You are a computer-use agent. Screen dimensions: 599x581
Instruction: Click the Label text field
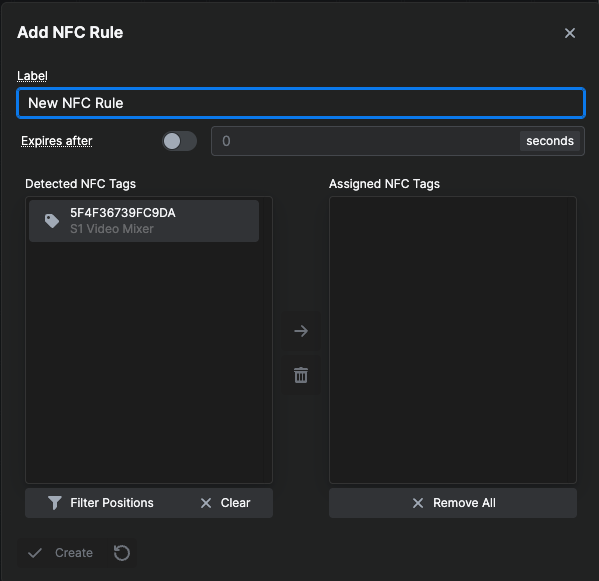pyautogui.click(x=301, y=103)
